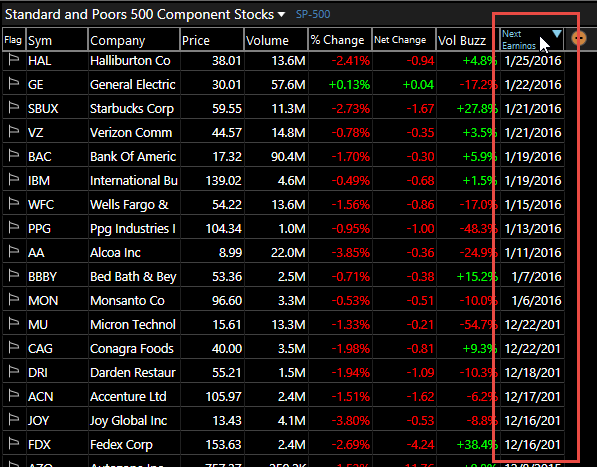
Task: Sort by the Sym column header
Action: [57, 39]
